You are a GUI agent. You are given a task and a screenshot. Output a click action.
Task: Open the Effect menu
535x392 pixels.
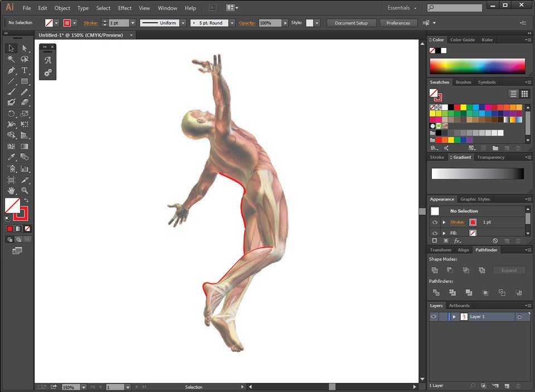coord(124,8)
